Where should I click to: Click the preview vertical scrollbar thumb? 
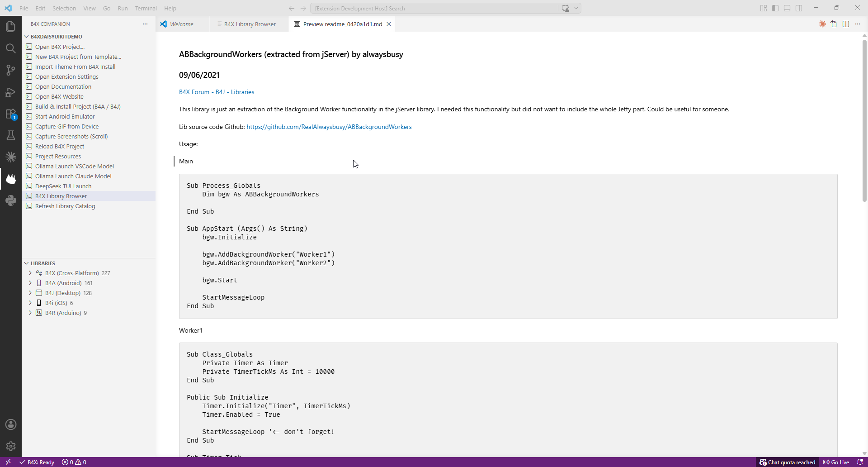tap(864, 120)
